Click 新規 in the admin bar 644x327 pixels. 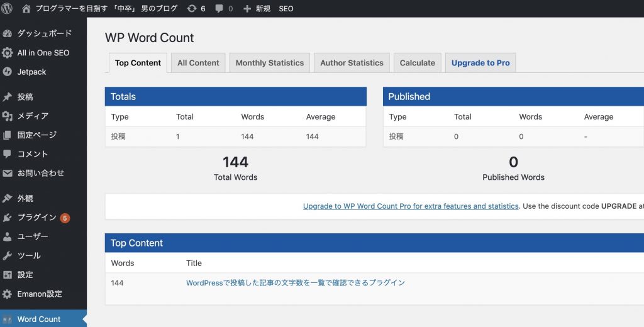click(264, 9)
